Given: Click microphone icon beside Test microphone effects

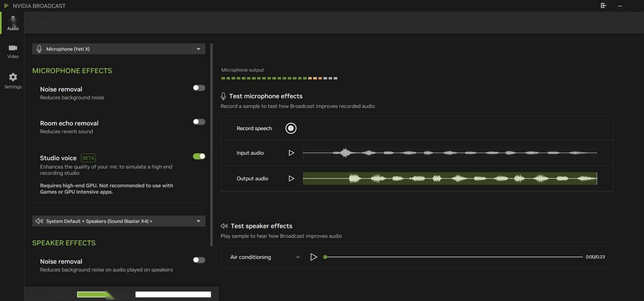Looking at the screenshot, I should click(223, 96).
